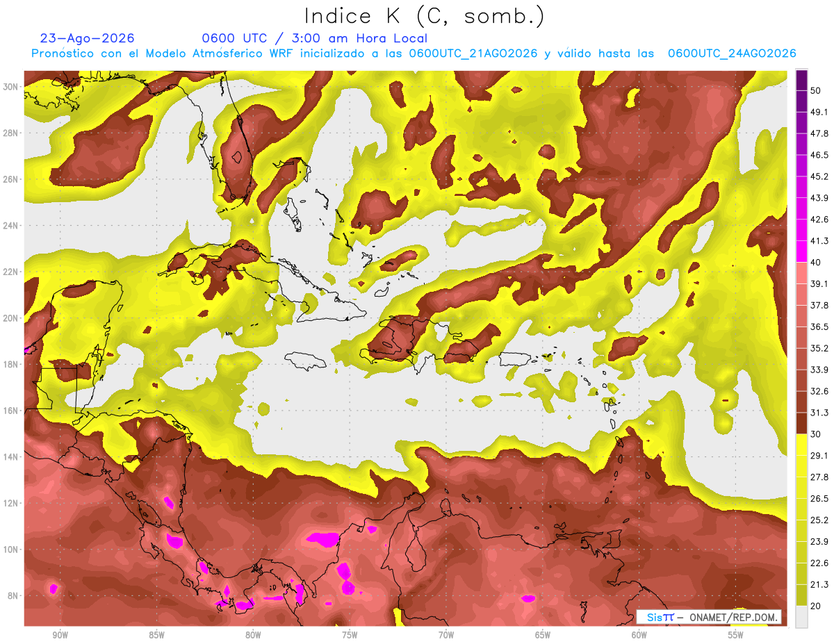The image size is (834, 644).
Task: Click the 30N latitude label
Action: (x=11, y=86)
